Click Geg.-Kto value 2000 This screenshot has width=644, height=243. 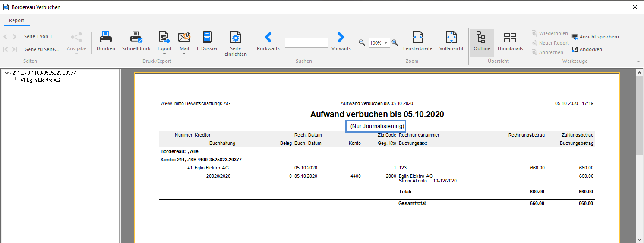point(390,176)
